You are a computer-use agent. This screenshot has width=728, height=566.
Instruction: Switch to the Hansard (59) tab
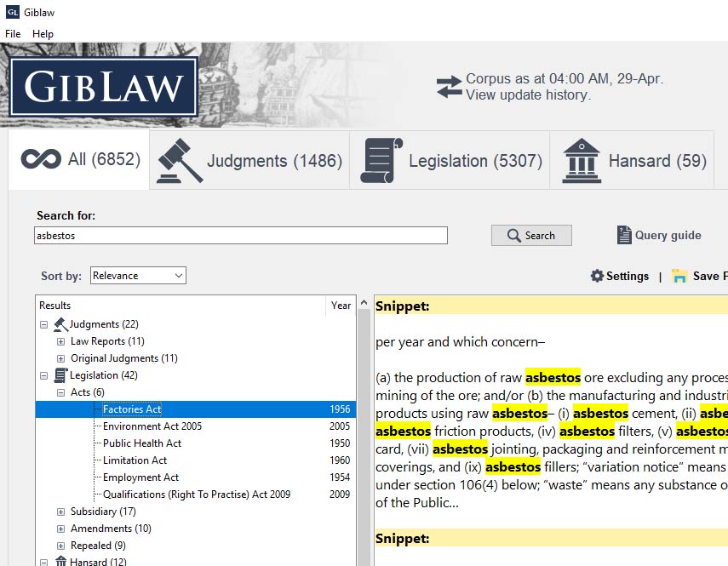click(632, 160)
